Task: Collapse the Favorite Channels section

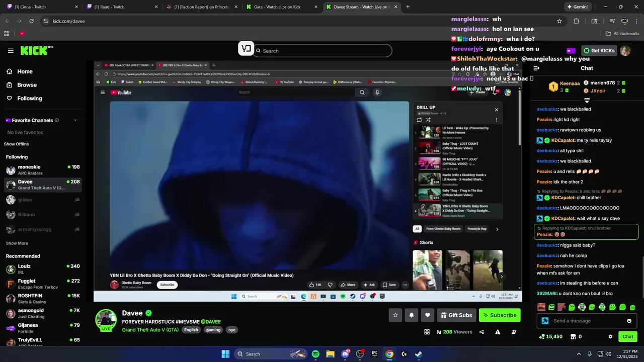Action: (x=75, y=120)
